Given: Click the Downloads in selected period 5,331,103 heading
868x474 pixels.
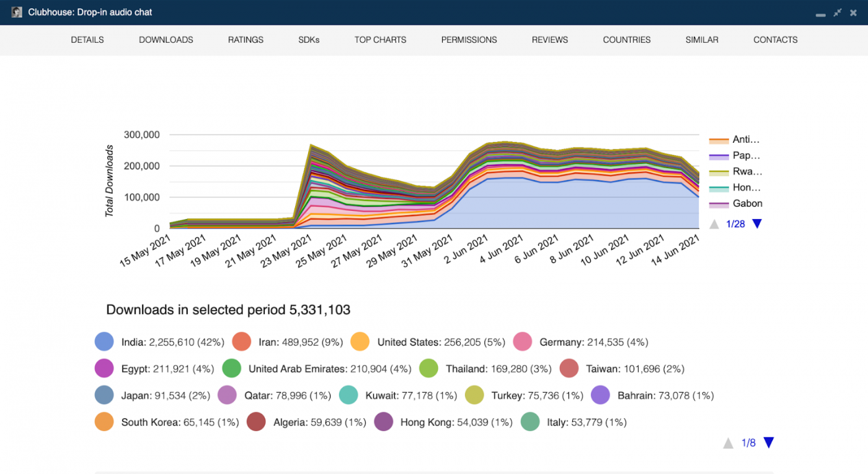Looking at the screenshot, I should tap(228, 310).
